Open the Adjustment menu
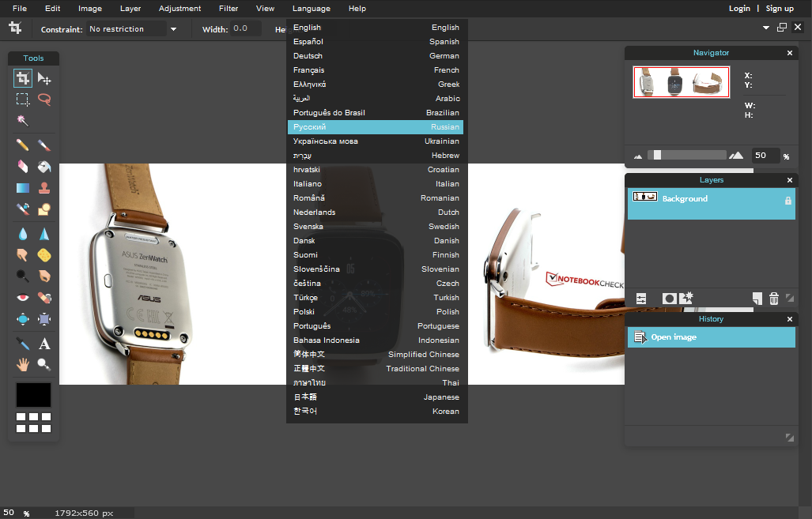 [x=179, y=8]
